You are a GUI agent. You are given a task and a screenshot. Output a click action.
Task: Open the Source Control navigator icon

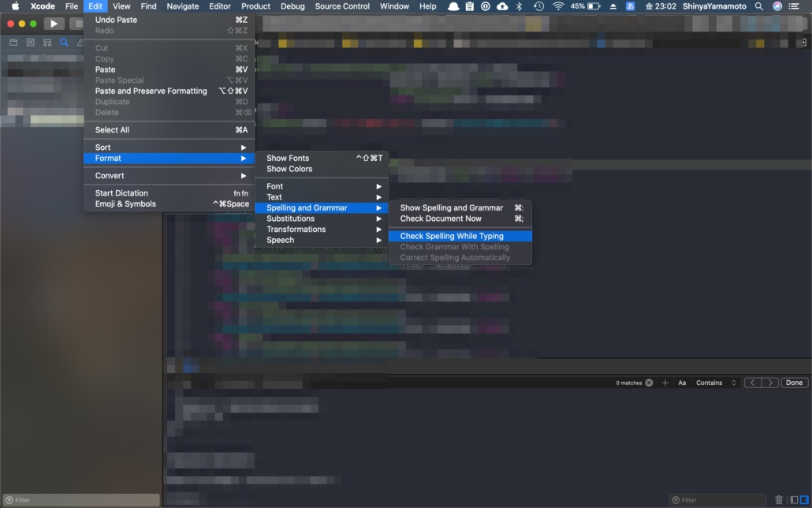tap(30, 43)
